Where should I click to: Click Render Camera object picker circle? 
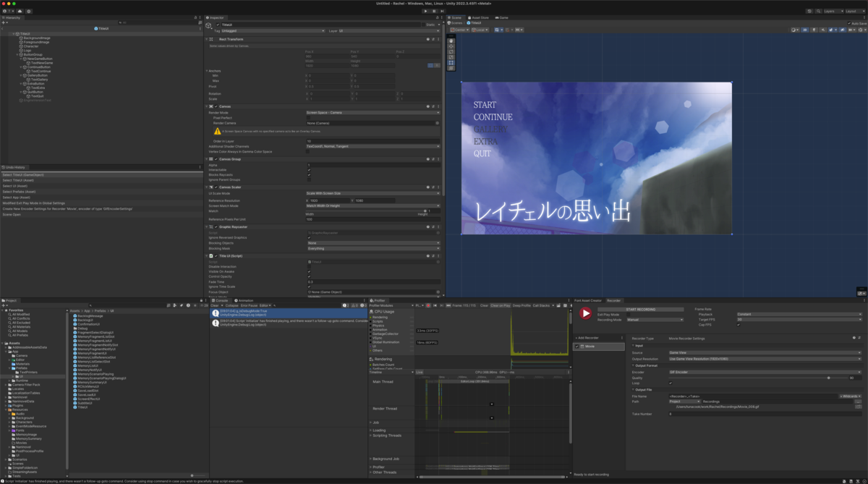point(437,123)
